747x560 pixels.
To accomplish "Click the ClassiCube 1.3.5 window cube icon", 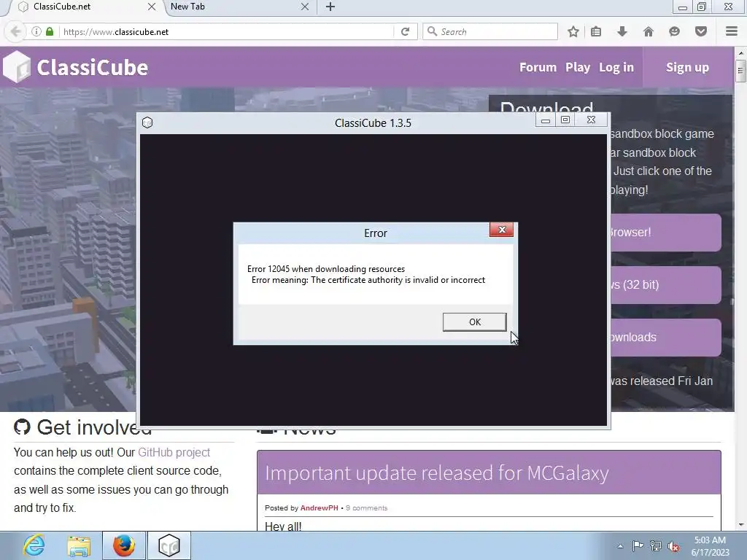I will [x=147, y=122].
